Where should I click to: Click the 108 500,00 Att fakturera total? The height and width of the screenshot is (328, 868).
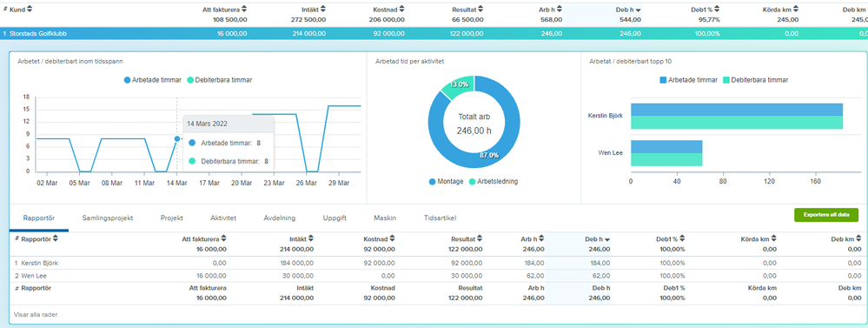pyautogui.click(x=229, y=19)
